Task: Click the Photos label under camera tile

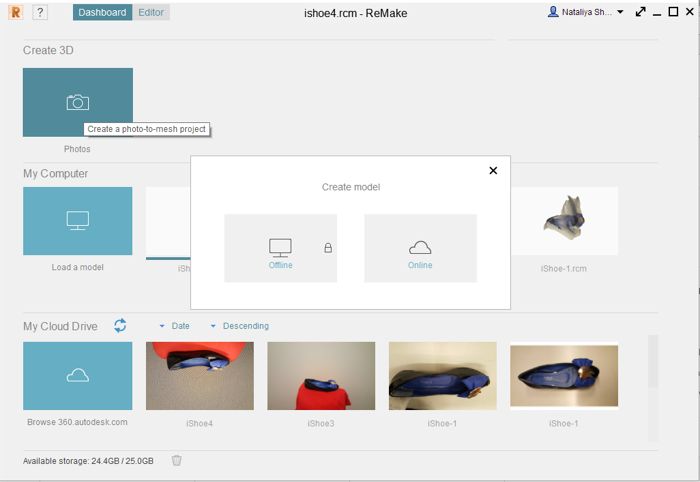Action: click(77, 149)
